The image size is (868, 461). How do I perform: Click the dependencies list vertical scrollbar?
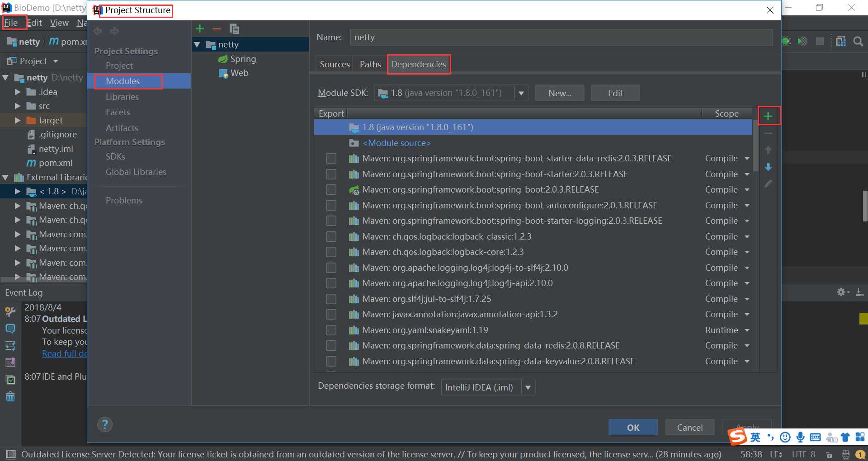755,146
